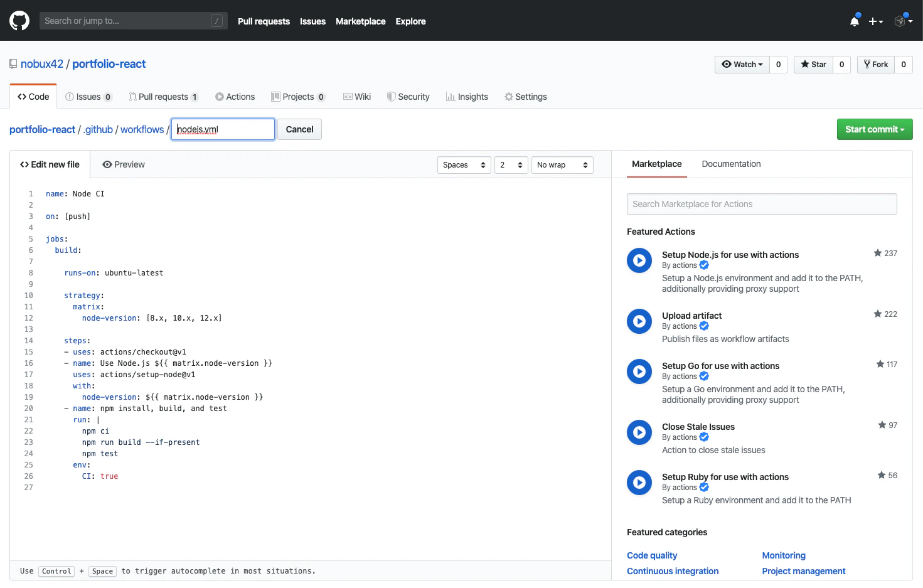Click the repository icon beside nobux42
The width and height of the screenshot is (923, 588).
tap(13, 64)
